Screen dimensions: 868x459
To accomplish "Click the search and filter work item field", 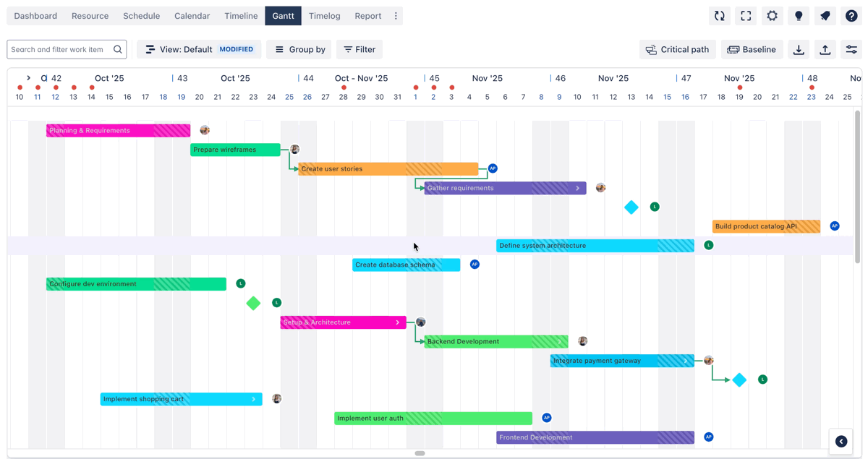I will point(59,50).
